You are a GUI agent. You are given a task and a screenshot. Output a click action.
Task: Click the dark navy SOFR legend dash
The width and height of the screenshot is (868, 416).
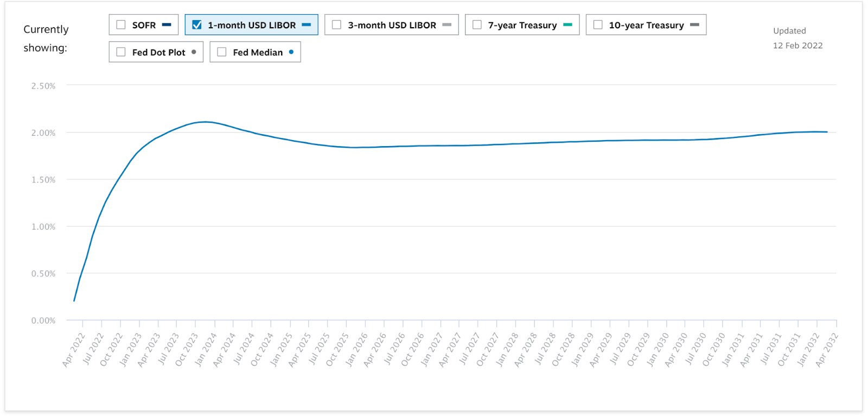click(167, 25)
